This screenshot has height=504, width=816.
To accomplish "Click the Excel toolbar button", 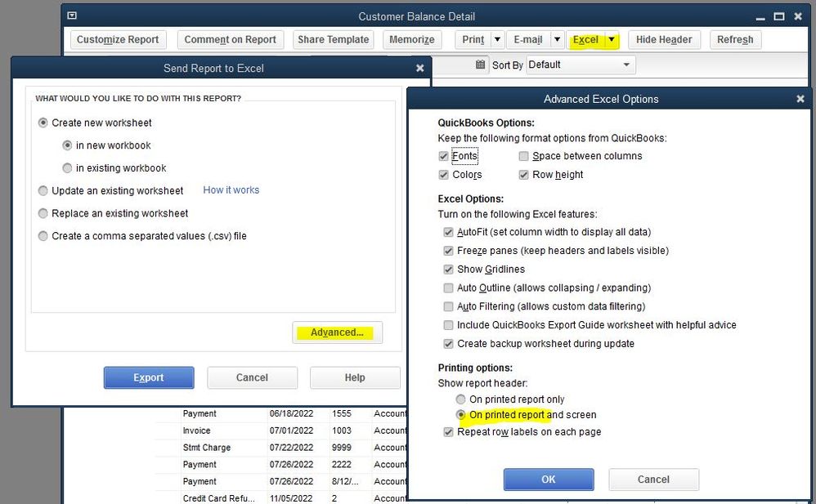I will click(x=585, y=39).
